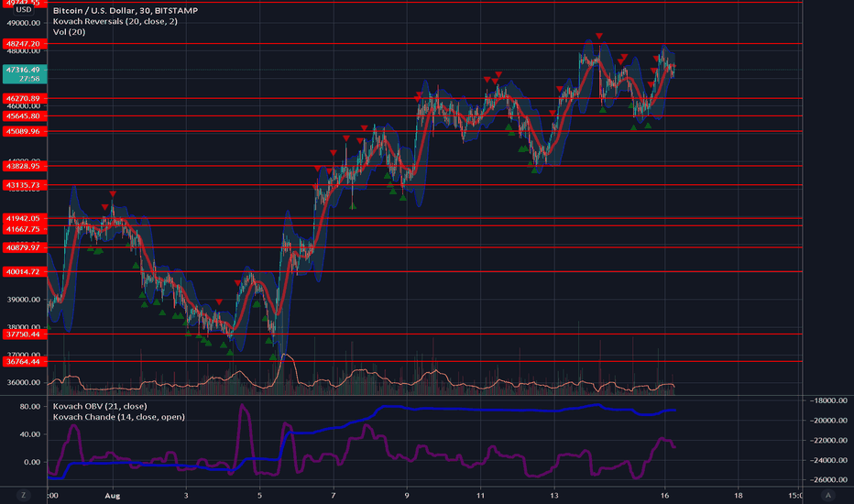
Task: Click the 36764.44 price line label
Action: (x=24, y=362)
